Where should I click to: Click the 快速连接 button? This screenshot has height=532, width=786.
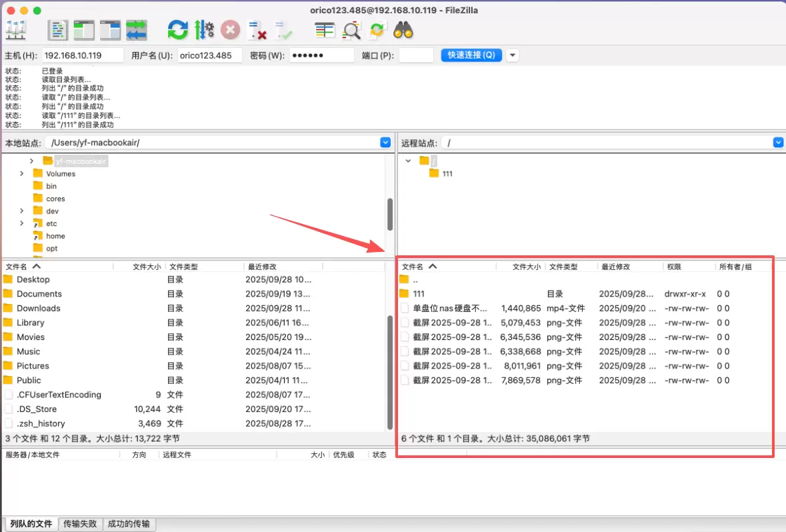[x=471, y=55]
